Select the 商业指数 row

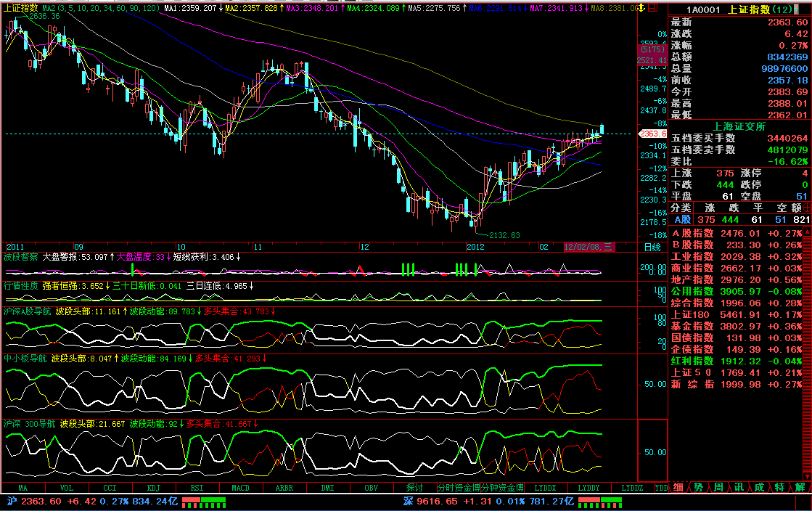click(x=736, y=268)
